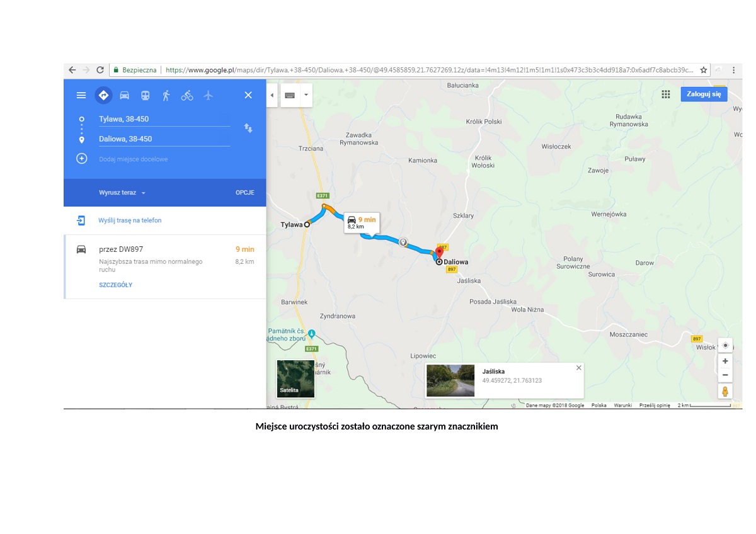The height and width of the screenshot is (534, 756).
Task: Click the keyboard input tool icon
Action: 290,95
